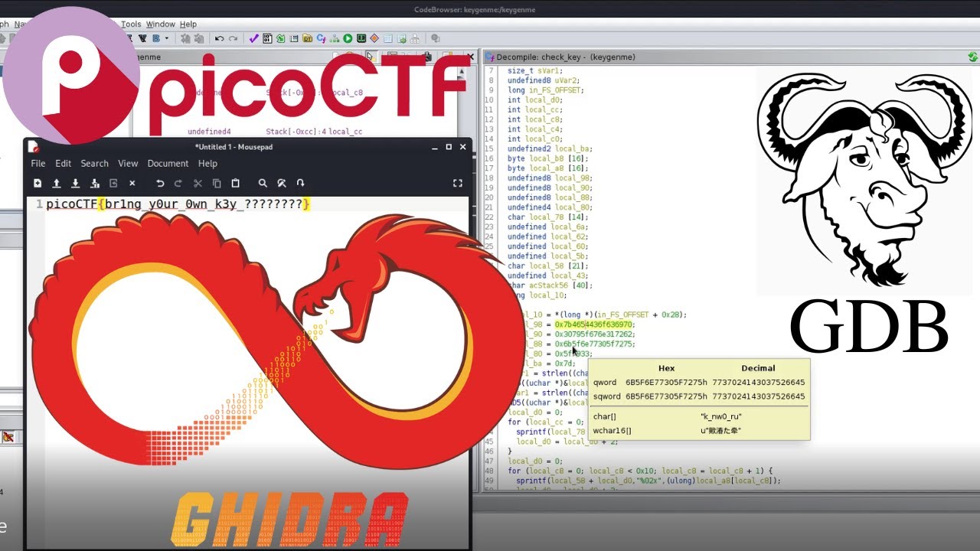980x551 pixels.
Task: Click the Find and Replace icon in Mousepad
Action: coord(282,183)
